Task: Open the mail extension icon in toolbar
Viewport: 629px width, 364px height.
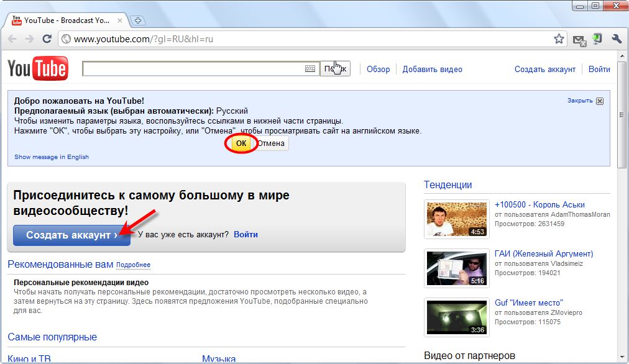Action: coord(579,40)
